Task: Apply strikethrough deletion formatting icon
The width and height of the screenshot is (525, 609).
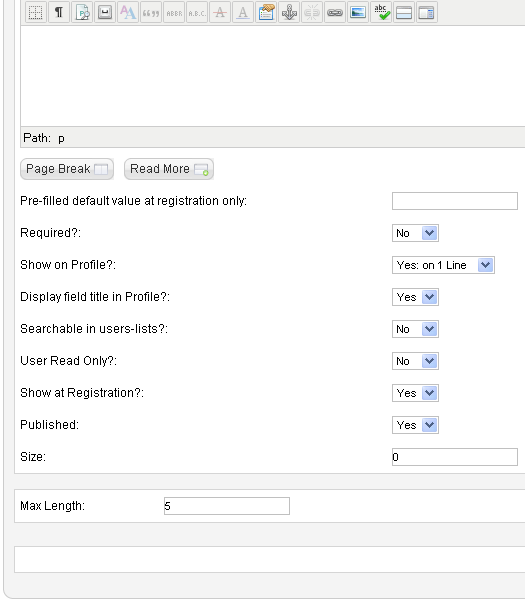Action: 220,13
